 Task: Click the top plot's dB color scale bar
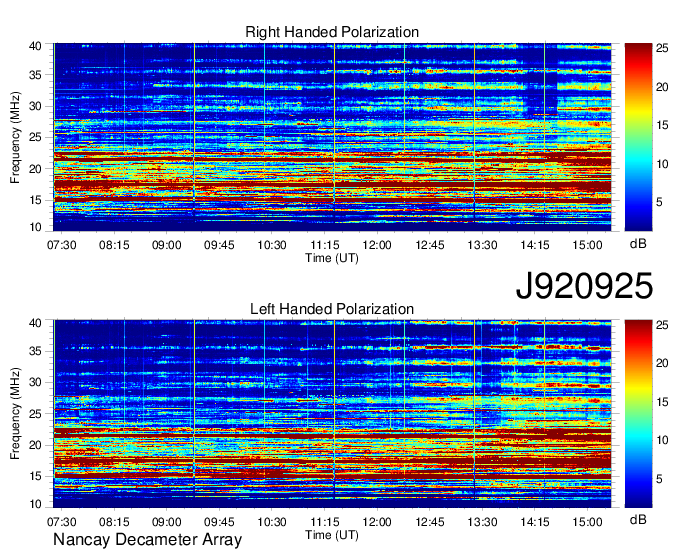[638, 137]
